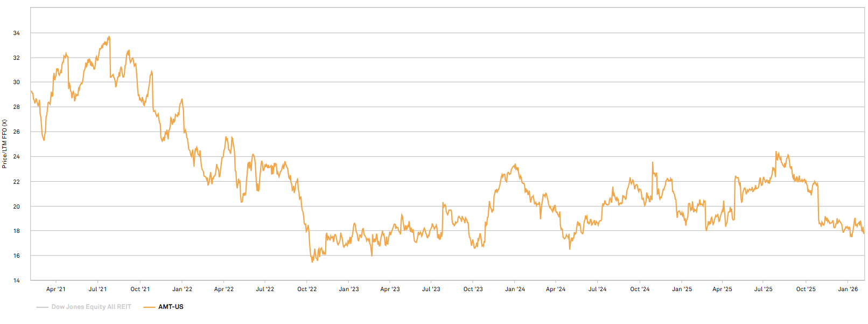
Task: Click the Jan '24 x-axis label
Action: coord(515,289)
